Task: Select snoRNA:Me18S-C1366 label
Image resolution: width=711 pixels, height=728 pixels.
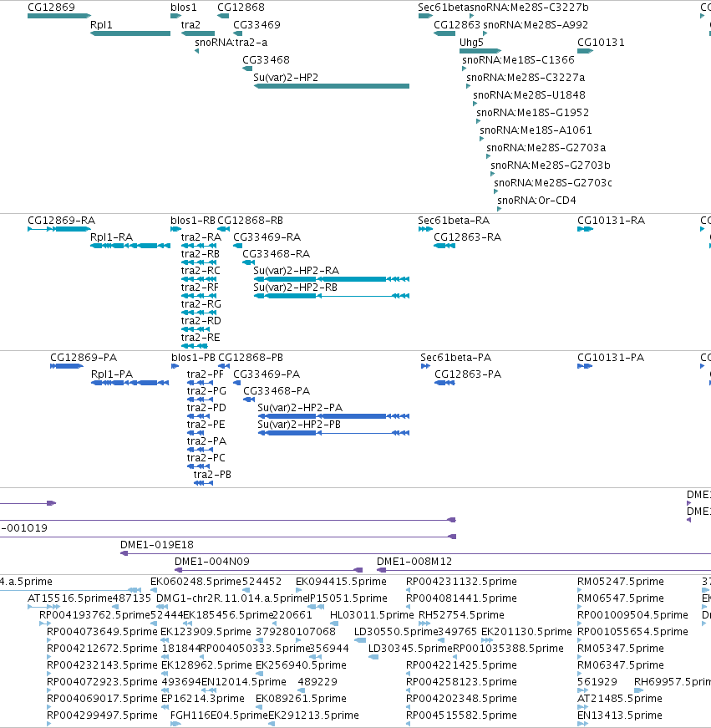Action: (x=518, y=60)
